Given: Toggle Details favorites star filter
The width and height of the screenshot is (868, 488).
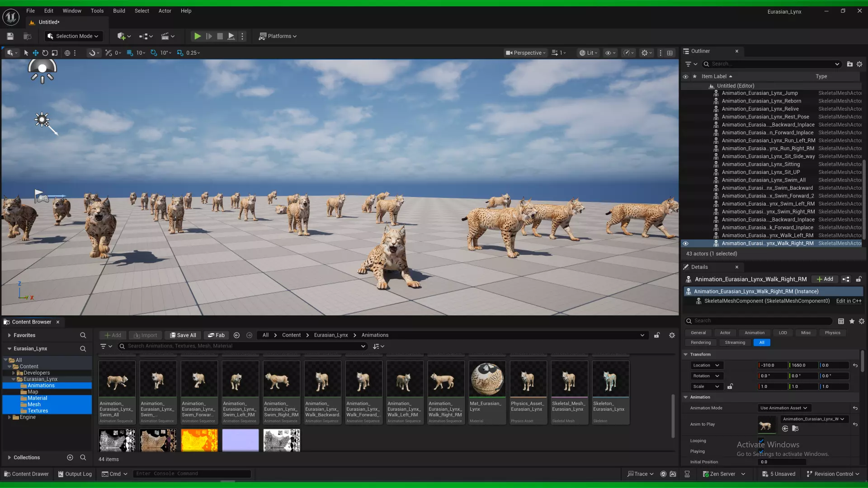Looking at the screenshot, I should tap(852, 321).
